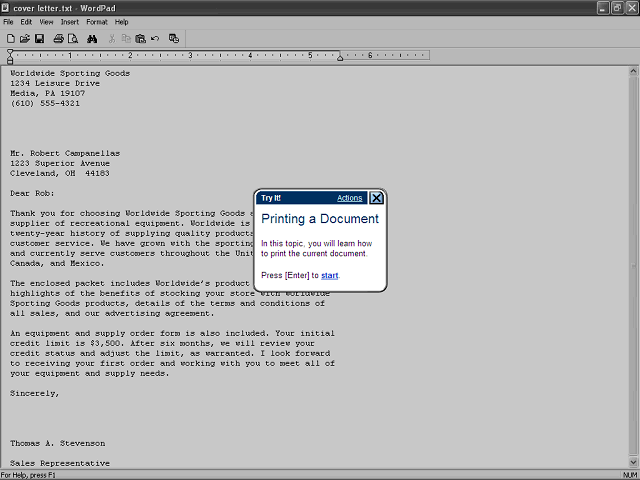Click the 'Media, PA 19107' line
The height and width of the screenshot is (480, 640).
(x=47, y=93)
